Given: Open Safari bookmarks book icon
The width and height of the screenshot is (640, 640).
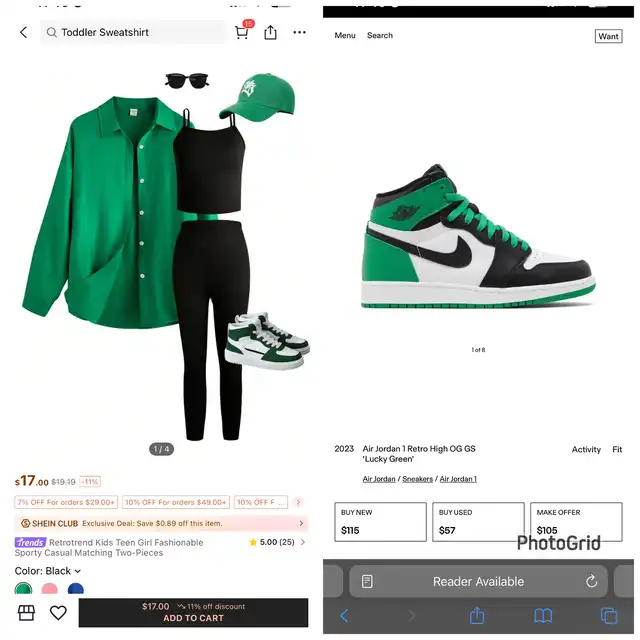Looking at the screenshot, I should (x=543, y=616).
